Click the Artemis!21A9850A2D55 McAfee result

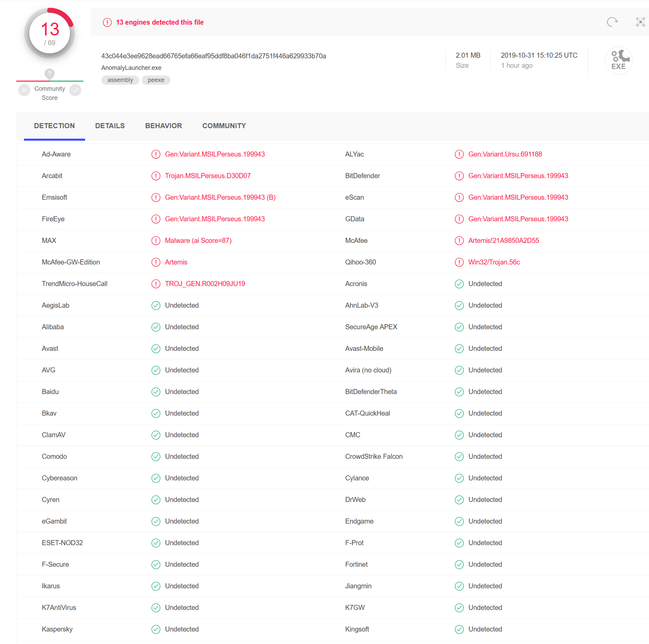503,241
